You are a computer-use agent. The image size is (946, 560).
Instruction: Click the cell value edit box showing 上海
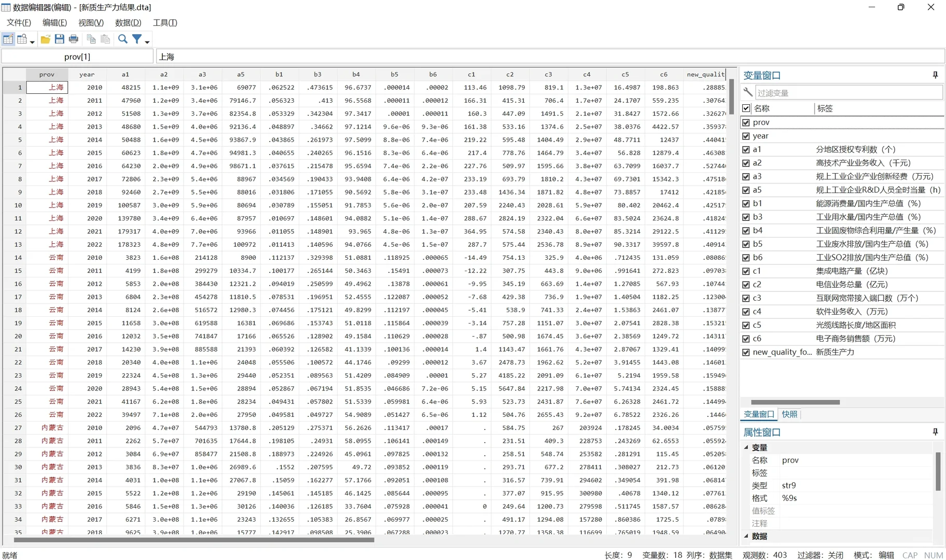click(x=550, y=57)
